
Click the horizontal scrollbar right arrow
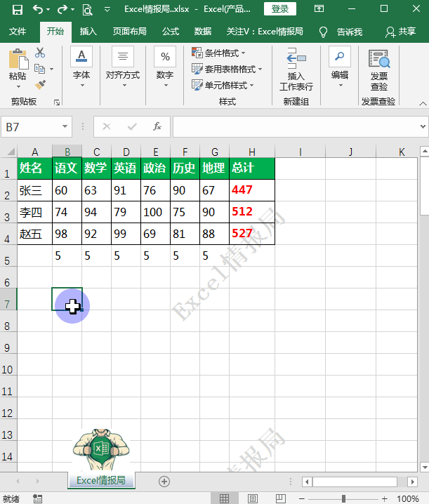[412, 482]
